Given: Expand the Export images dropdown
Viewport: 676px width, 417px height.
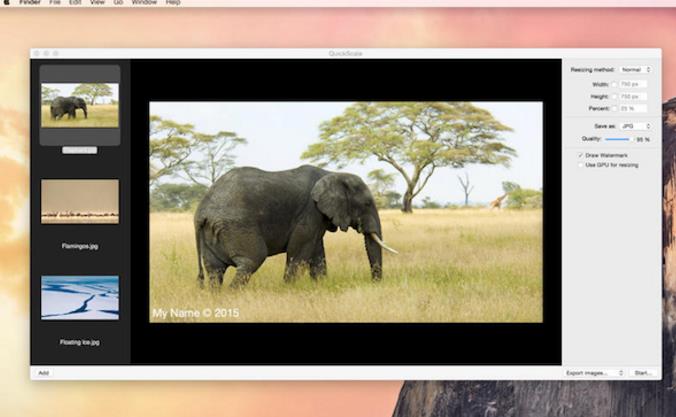Looking at the screenshot, I should coord(594,372).
